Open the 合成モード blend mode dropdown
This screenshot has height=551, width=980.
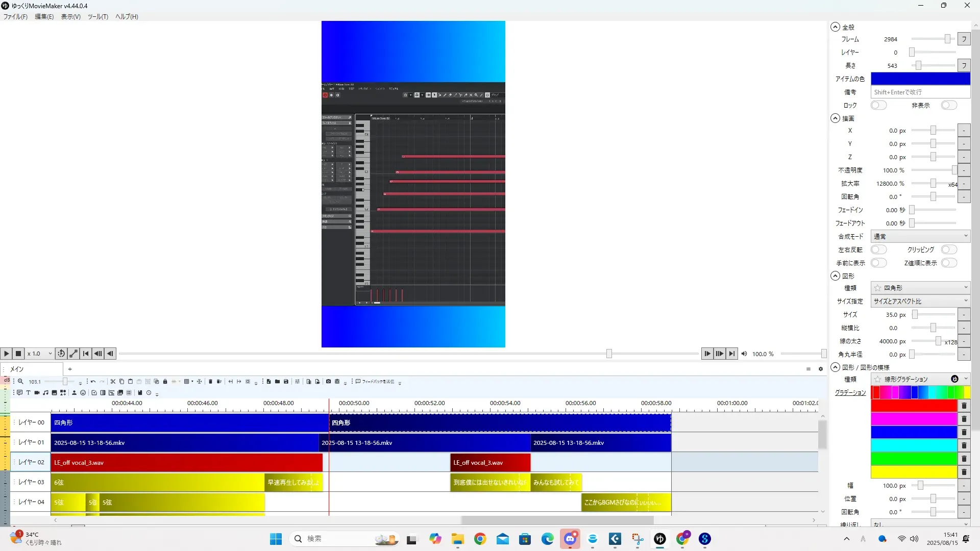pyautogui.click(x=920, y=236)
